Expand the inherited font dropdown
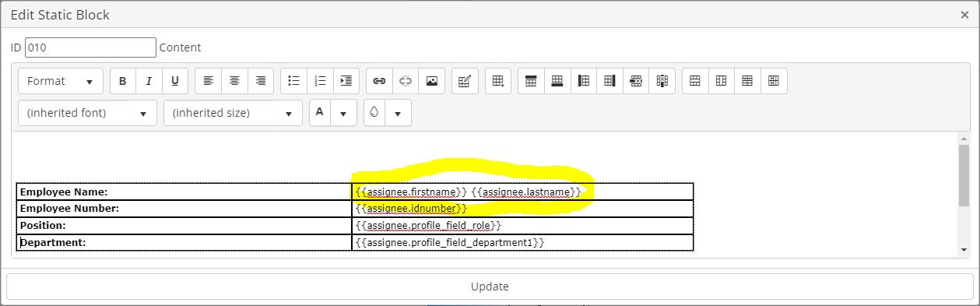Screen dimensions: 980x306 point(87,113)
